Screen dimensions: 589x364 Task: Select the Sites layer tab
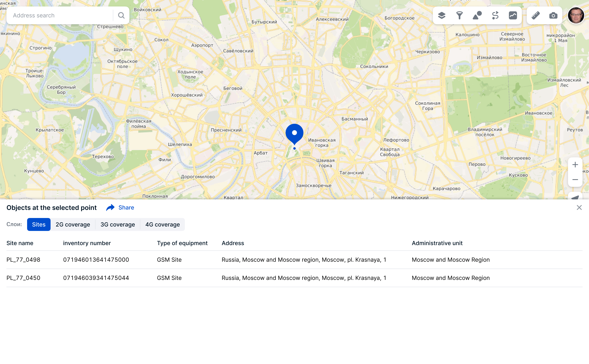coord(39,224)
